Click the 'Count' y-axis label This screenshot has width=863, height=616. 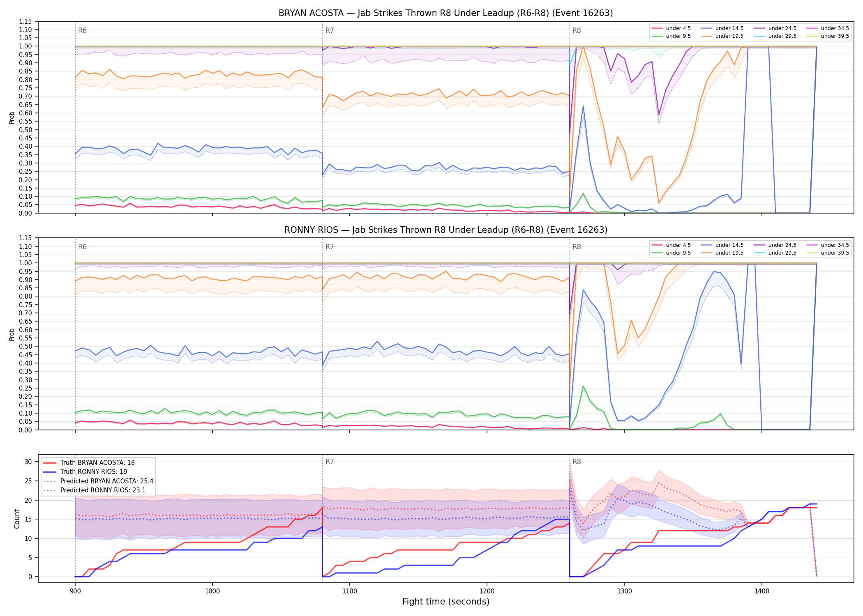[17, 519]
